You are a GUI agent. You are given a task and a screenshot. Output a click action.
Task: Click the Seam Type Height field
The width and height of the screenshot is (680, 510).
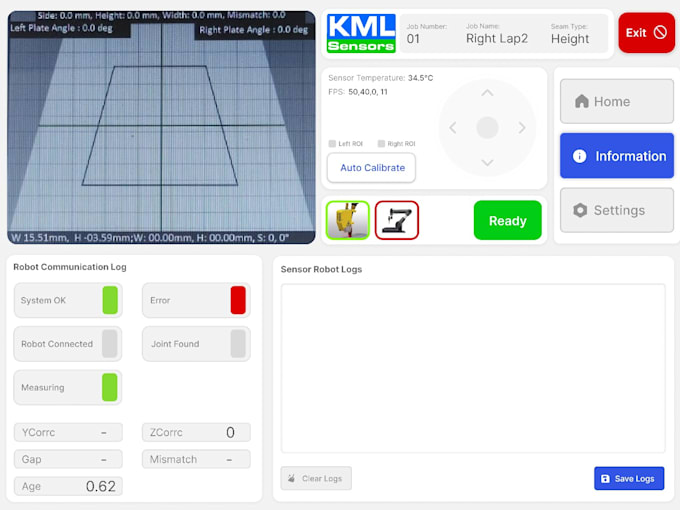coord(570,34)
